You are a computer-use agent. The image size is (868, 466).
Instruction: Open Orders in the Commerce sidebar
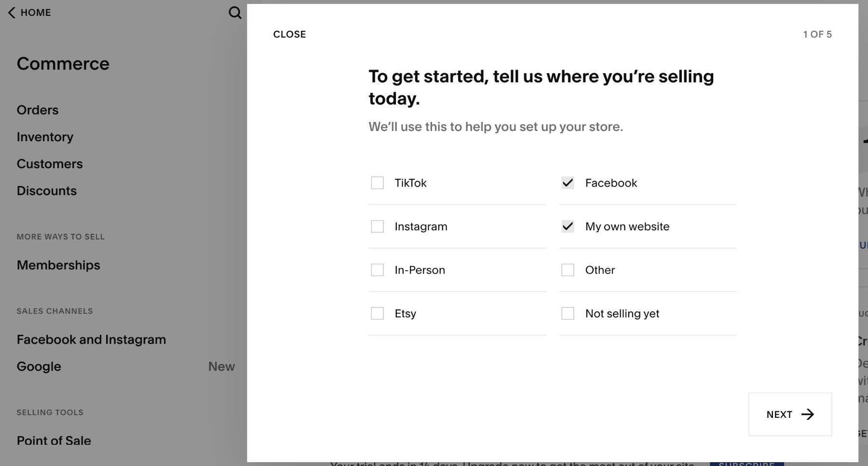click(x=37, y=110)
